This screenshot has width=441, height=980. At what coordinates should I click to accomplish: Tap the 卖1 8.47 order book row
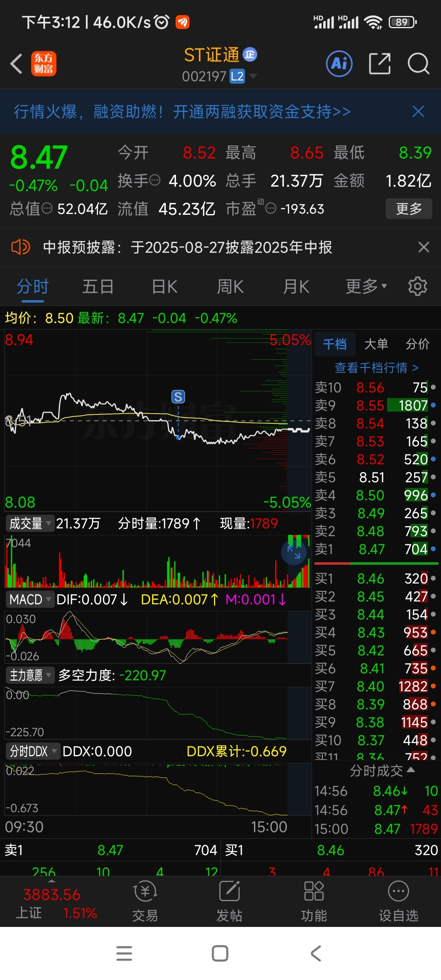coord(376,549)
